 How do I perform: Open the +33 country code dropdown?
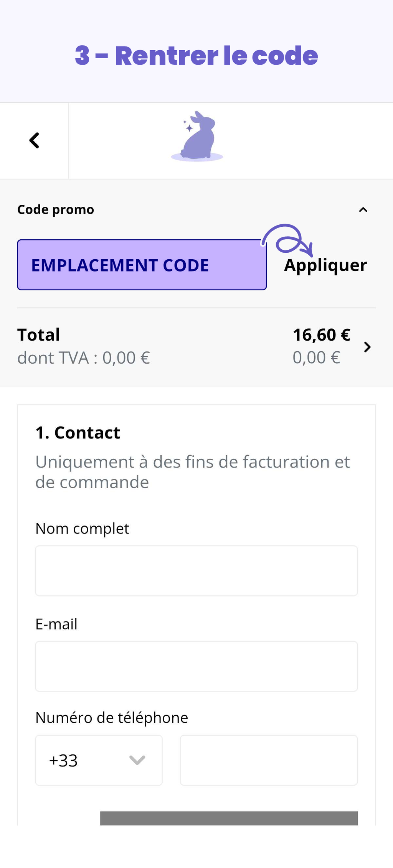point(99,760)
